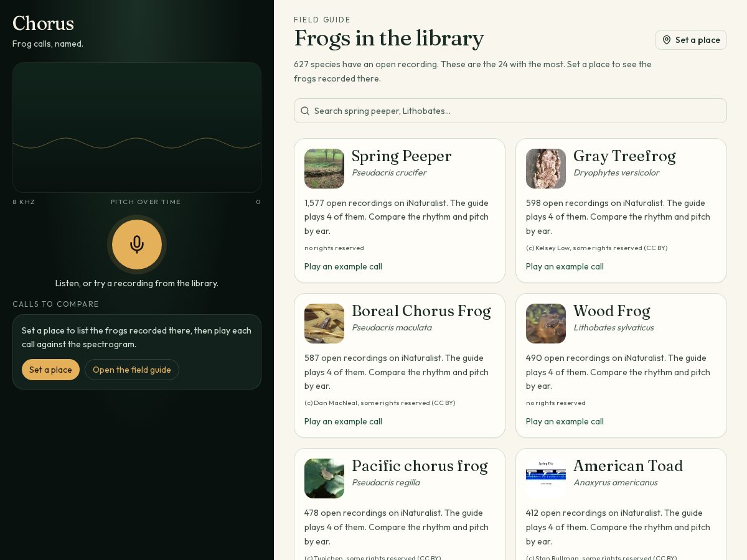Viewport: 747px width, 560px height.
Task: Play an example call for Boreal Chorus Frog
Action: click(x=343, y=421)
